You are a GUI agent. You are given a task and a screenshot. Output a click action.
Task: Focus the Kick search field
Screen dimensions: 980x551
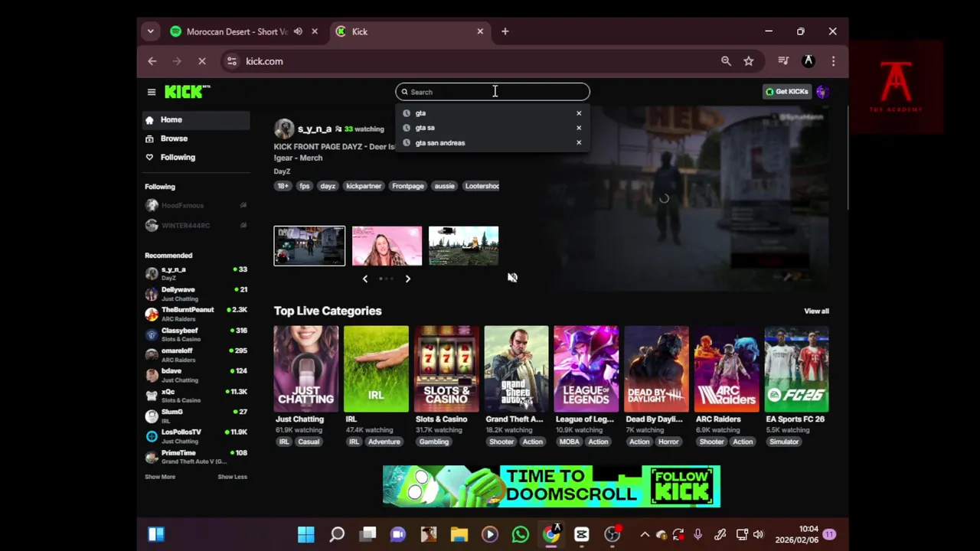pyautogui.click(x=492, y=92)
